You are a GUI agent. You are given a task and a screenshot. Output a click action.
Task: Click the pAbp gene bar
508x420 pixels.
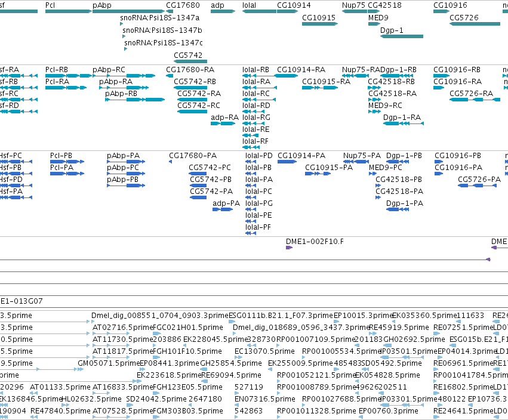click(128, 11)
